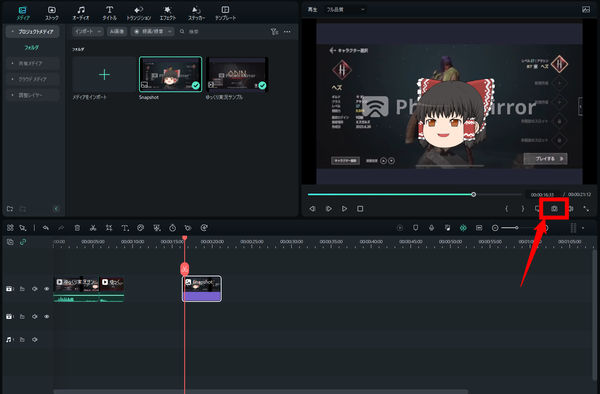Click the new folder icon at media panel bottom
600x394 pixels.
(x=10, y=209)
